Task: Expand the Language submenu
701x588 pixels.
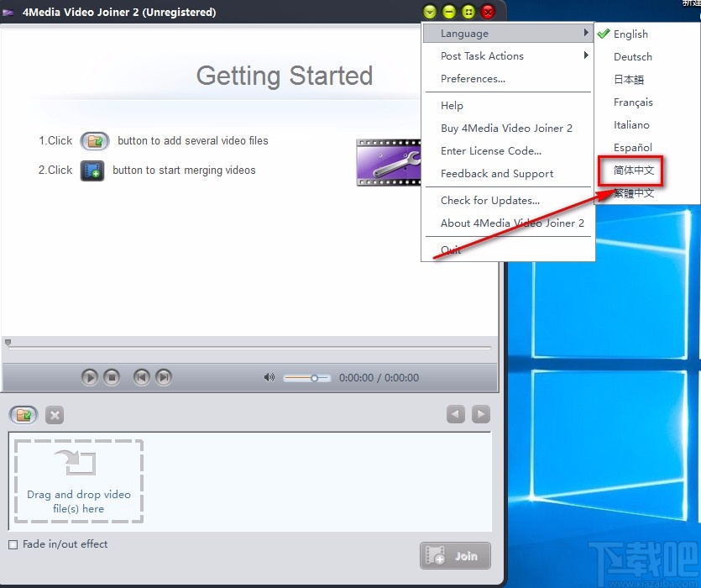Action: tap(508, 33)
